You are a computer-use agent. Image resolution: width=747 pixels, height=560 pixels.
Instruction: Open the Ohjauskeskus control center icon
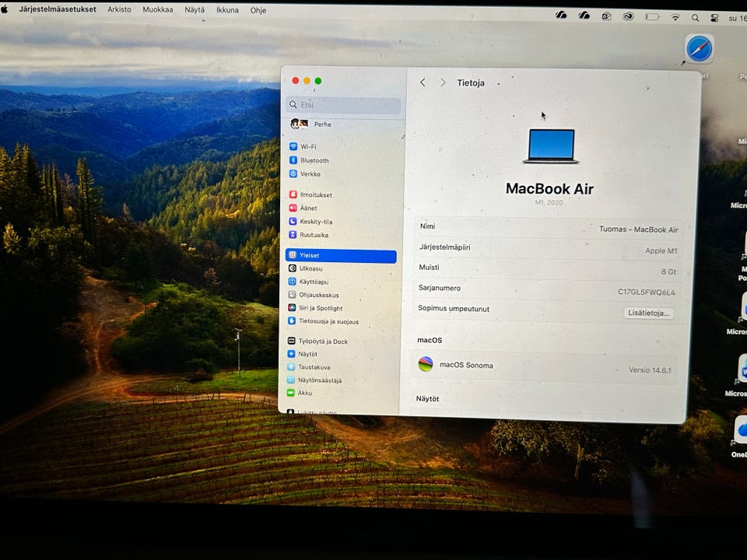[292, 294]
